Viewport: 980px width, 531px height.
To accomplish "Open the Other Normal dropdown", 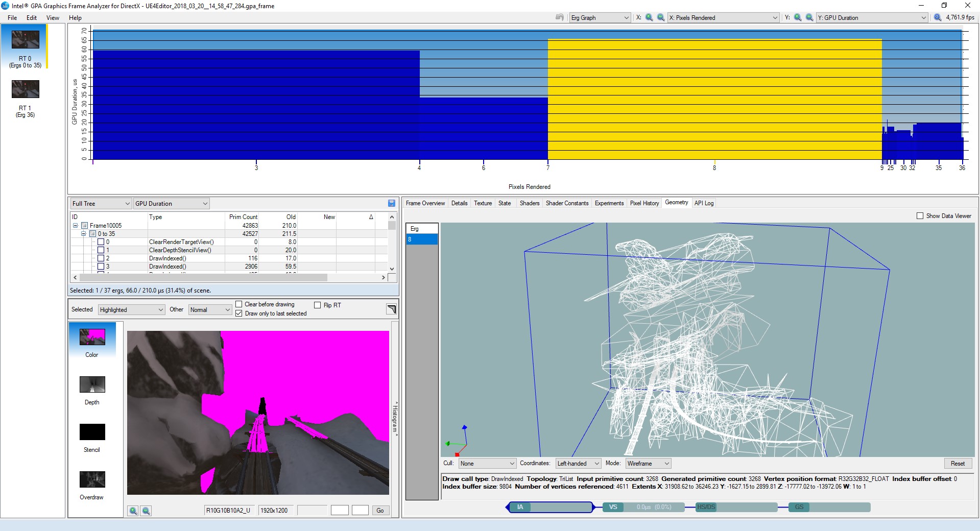I will (x=210, y=310).
